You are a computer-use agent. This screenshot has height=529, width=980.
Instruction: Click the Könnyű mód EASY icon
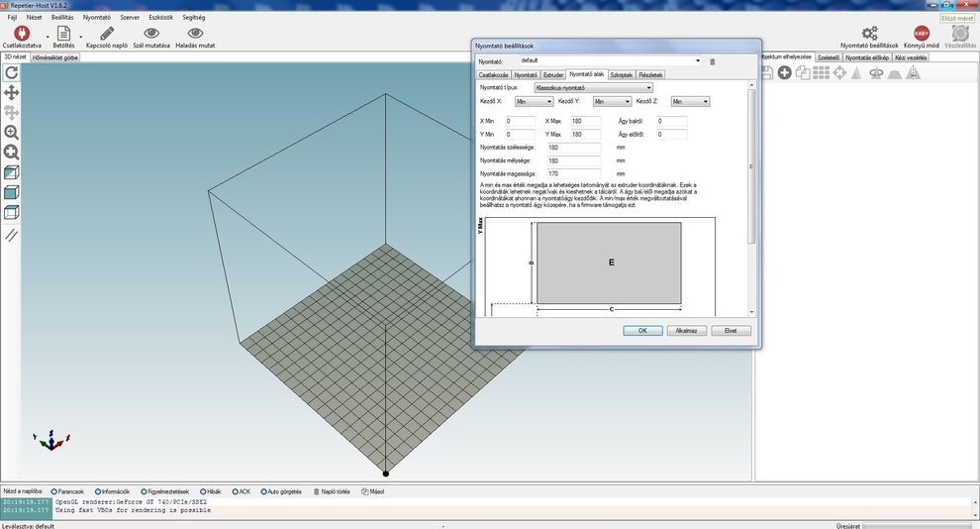coord(921,34)
